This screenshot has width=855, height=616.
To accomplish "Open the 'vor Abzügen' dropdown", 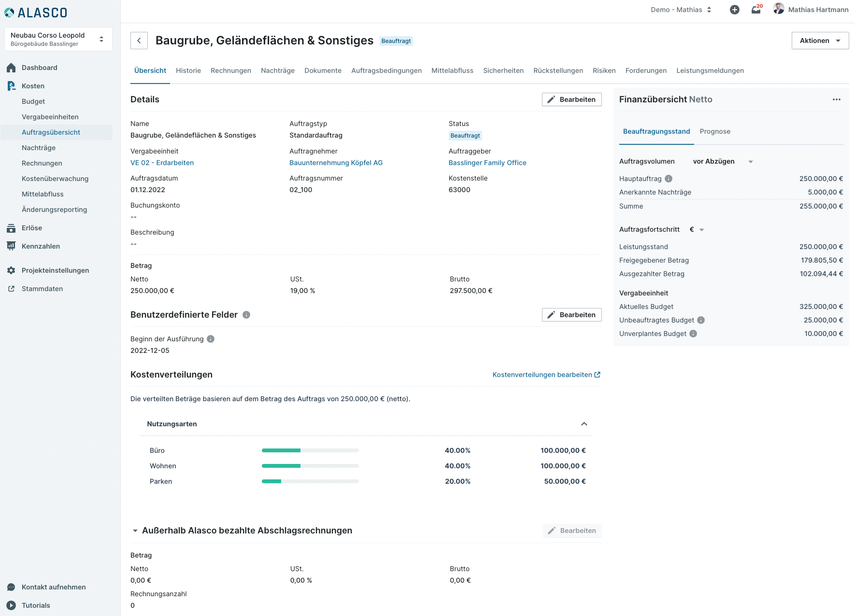I will tap(723, 161).
